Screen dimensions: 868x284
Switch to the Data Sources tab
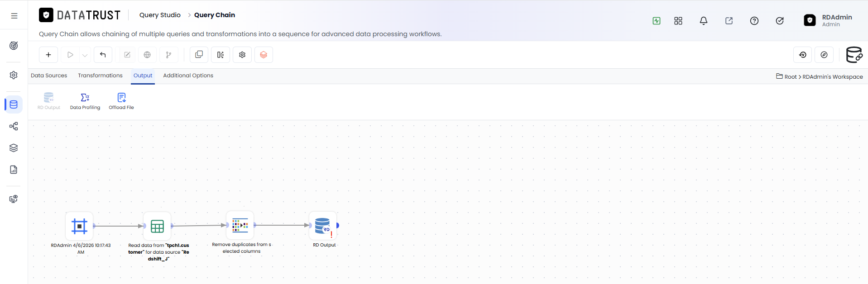tap(49, 76)
